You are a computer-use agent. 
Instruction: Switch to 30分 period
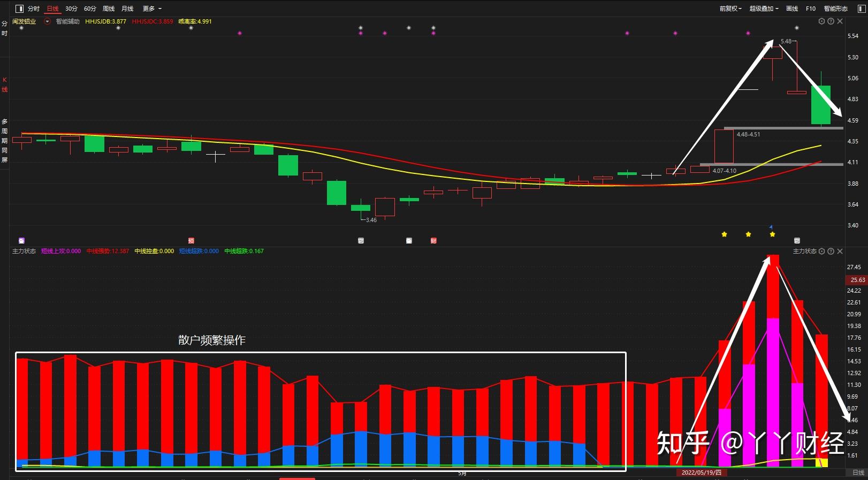tap(71, 9)
